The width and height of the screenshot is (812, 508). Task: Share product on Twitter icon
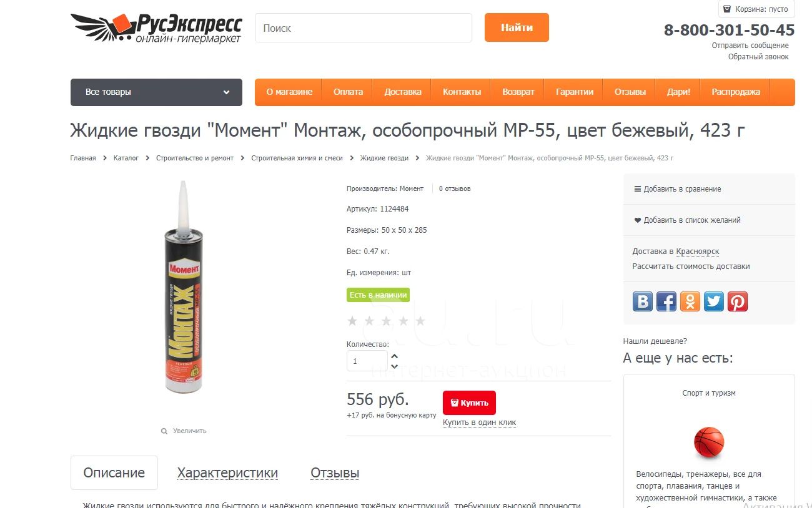point(713,301)
